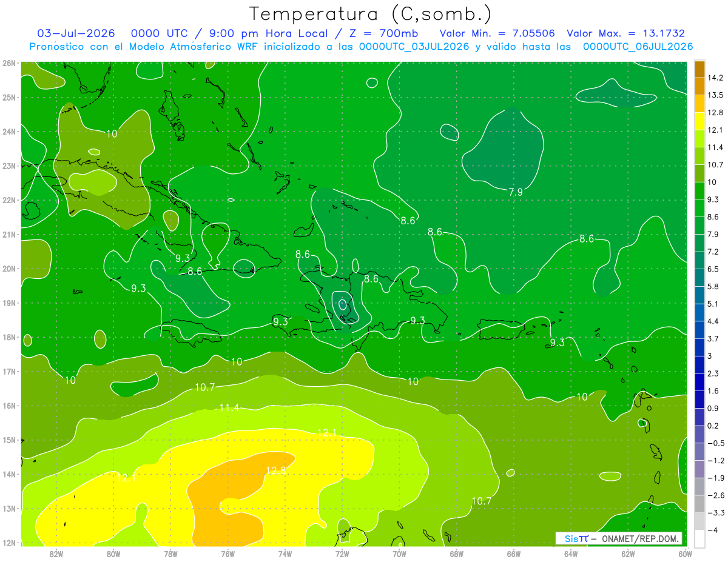Viewport: 728px width, 562px height.
Task: Click the '70W' longitude label
Action: (x=399, y=554)
